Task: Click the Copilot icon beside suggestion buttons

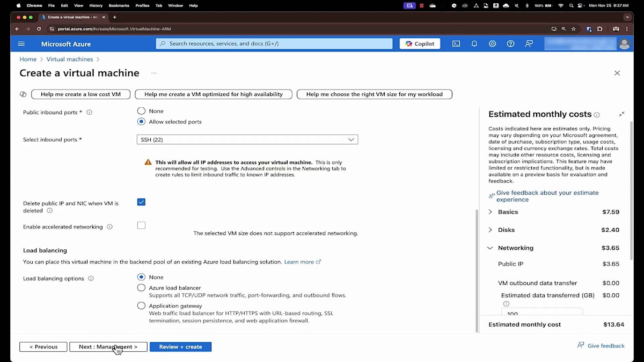Action: click(x=23, y=94)
